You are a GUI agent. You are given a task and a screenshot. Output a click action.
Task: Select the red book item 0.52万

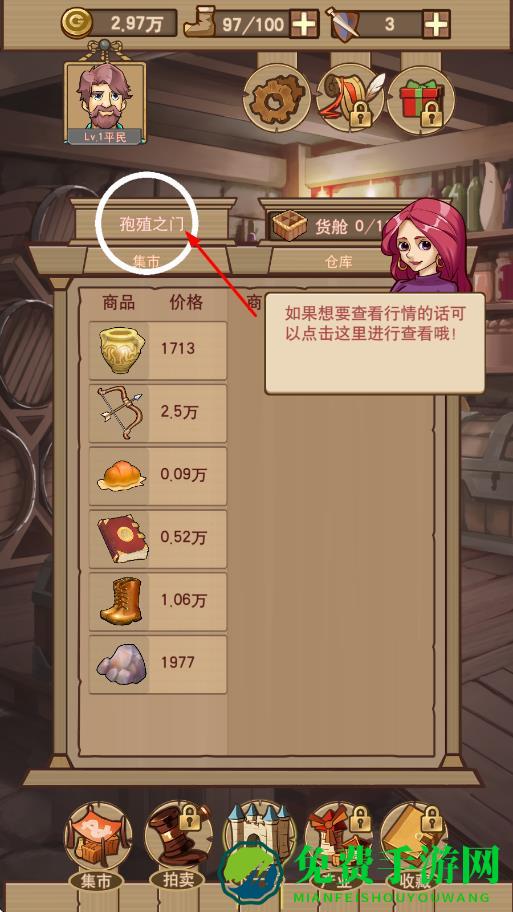(158, 539)
